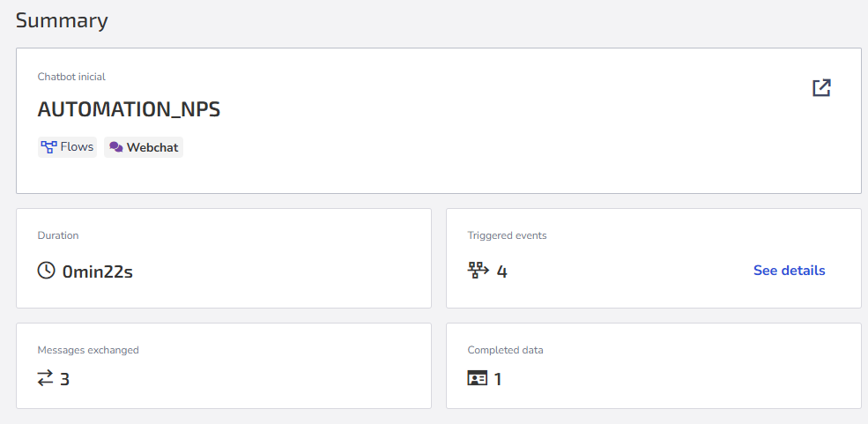868x424 pixels.
Task: Click the completed data contact card icon
Action: coord(477,379)
